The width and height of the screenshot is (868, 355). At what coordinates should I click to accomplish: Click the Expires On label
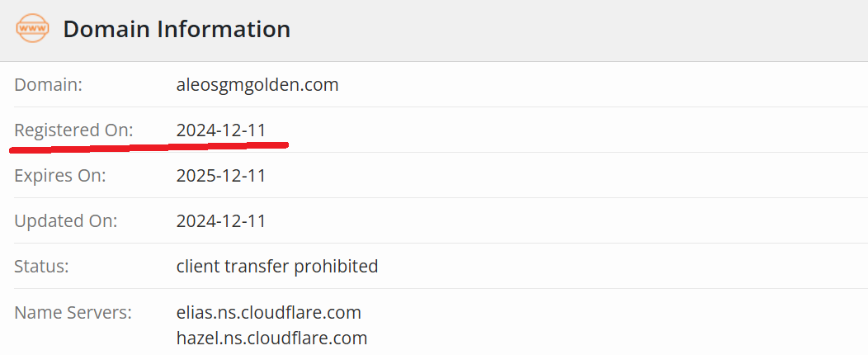click(59, 176)
